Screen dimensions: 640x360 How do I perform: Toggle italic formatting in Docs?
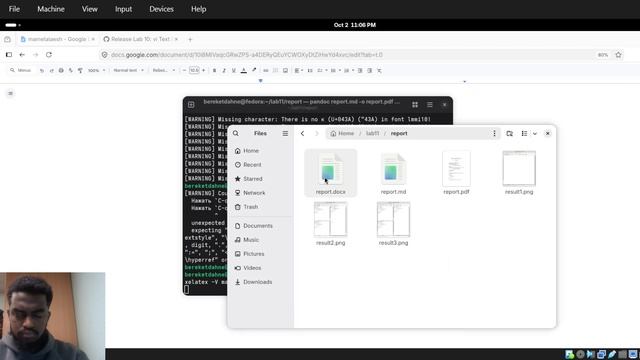224,71
